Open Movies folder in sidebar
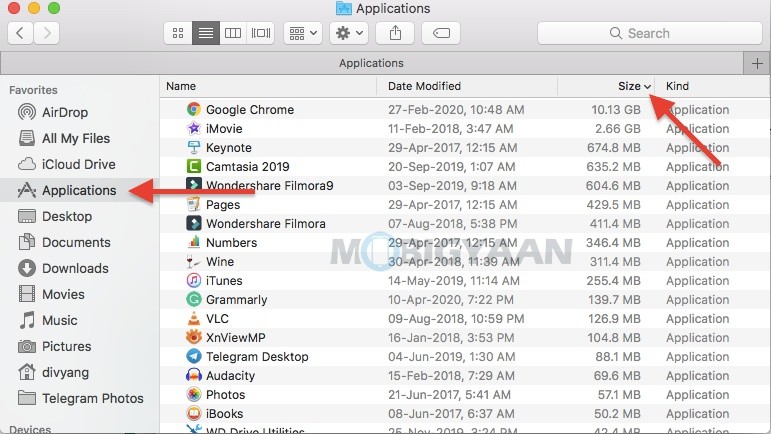 [x=51, y=294]
